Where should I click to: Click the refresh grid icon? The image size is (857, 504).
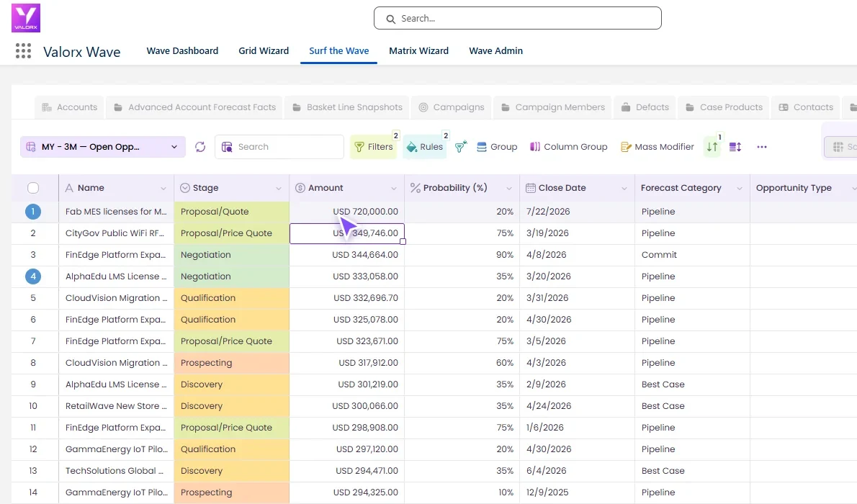200,146
